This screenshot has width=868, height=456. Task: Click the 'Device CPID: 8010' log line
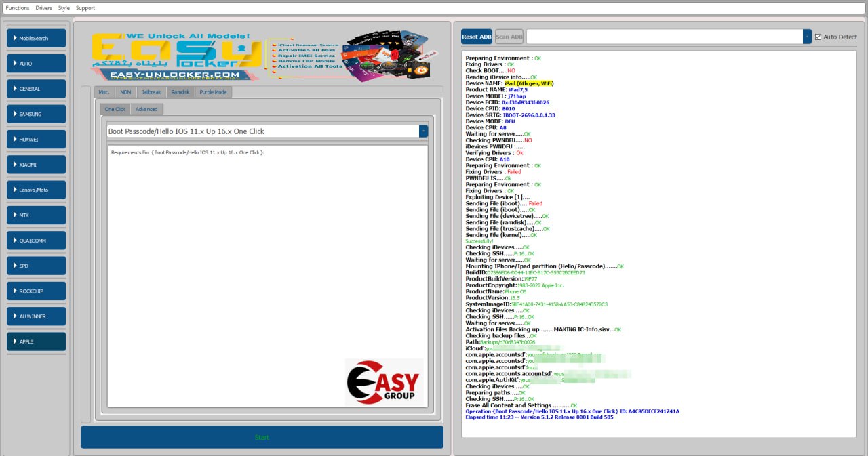[490, 109]
